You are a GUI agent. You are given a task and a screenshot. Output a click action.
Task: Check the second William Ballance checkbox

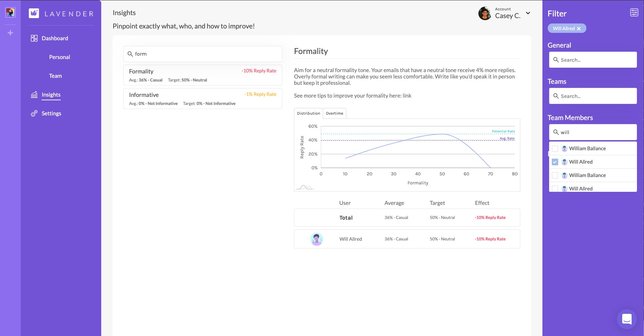[x=555, y=175]
